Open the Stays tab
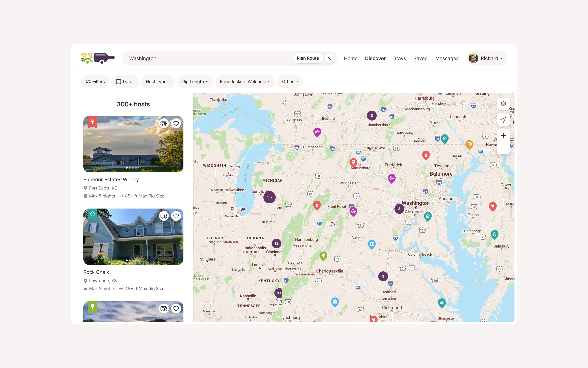Screen dimensions: 588x368 click(x=400, y=58)
